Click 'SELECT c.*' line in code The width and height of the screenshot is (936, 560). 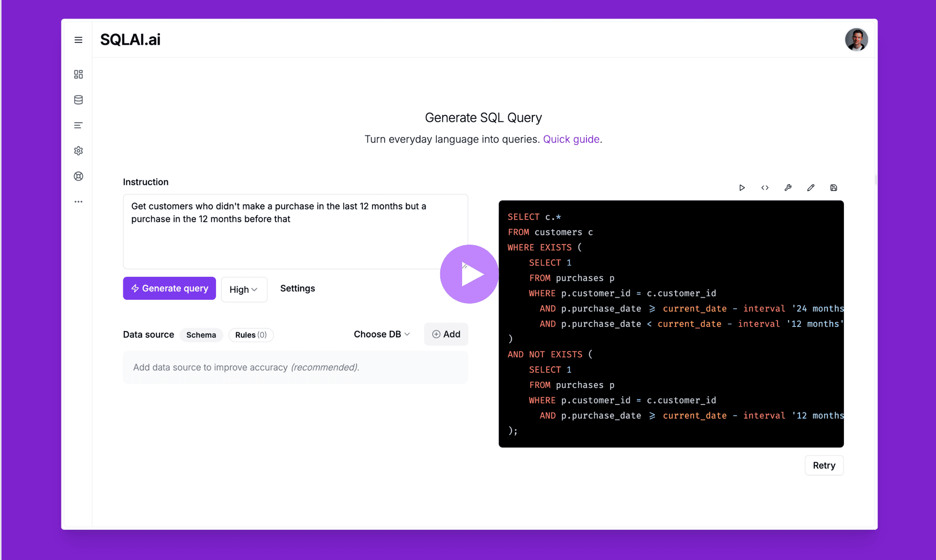tap(534, 217)
